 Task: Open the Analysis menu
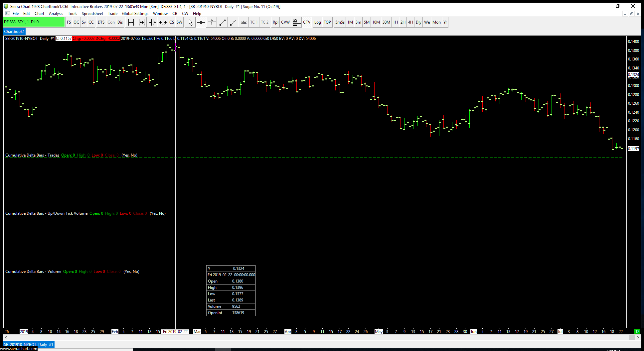tap(56, 14)
